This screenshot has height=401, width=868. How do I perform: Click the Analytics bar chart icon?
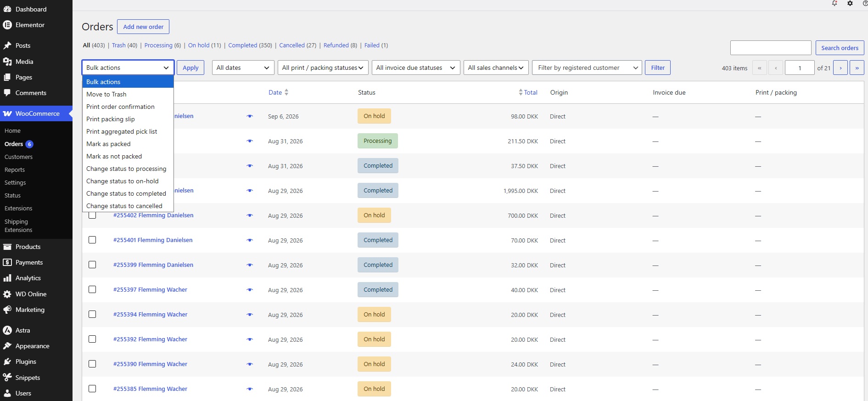pyautogui.click(x=7, y=278)
